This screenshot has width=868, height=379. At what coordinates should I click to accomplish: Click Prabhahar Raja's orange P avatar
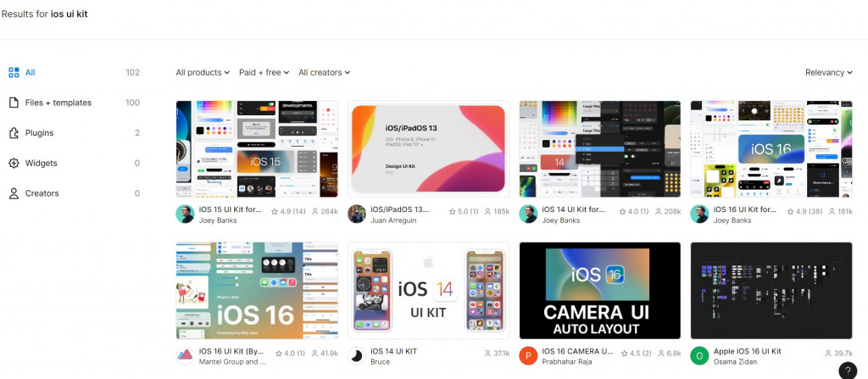(528, 356)
